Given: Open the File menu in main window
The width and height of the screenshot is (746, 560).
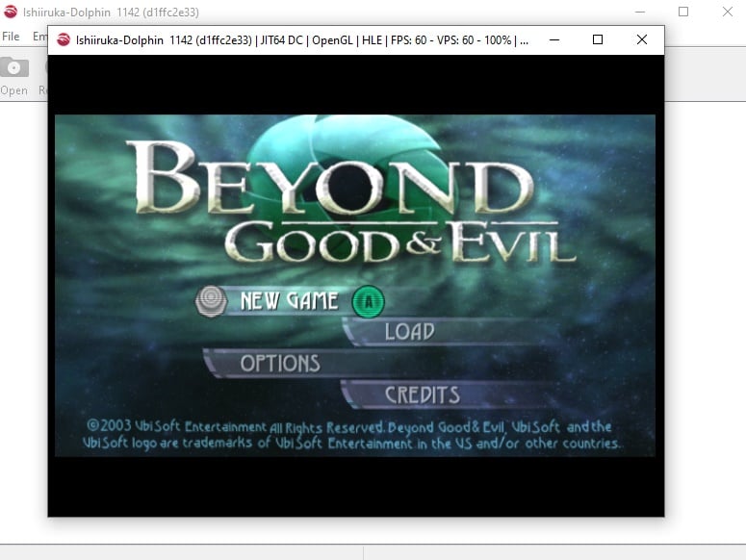Looking at the screenshot, I should coord(11,37).
